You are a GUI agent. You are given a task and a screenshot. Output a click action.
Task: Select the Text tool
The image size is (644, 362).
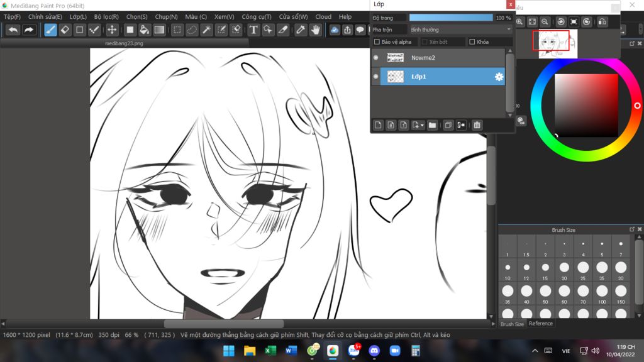coord(253,30)
